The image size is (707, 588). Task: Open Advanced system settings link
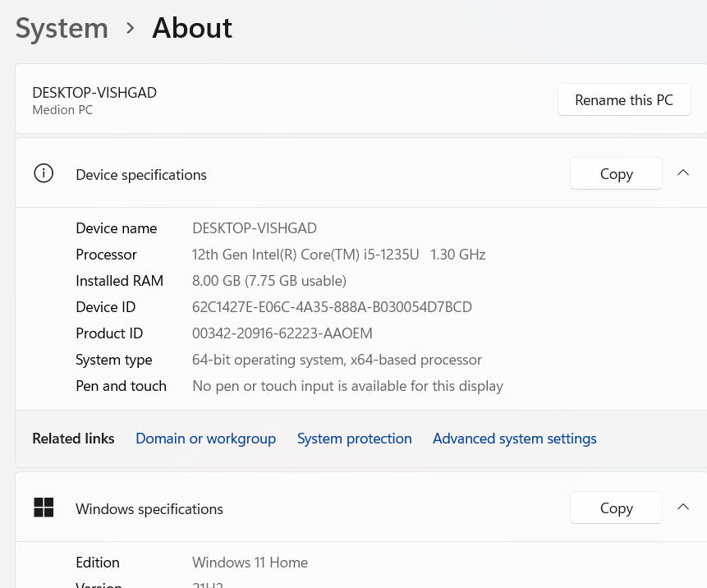coord(515,439)
